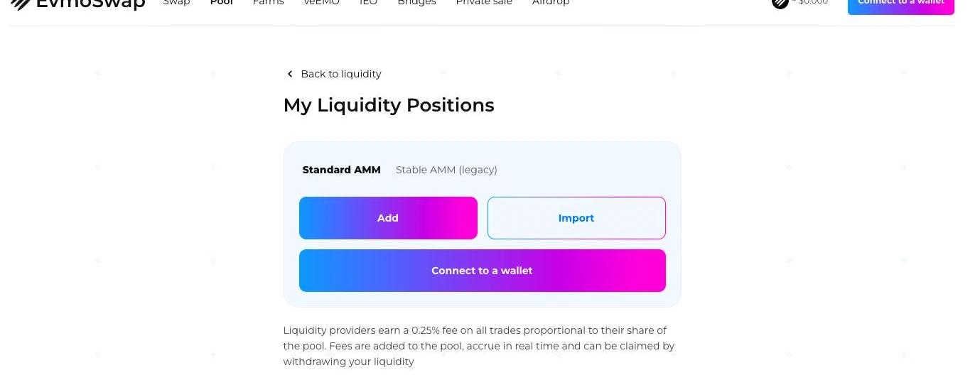Click the EvmoSwap brand name text
Screen dimensions: 980x375
click(90, 4)
